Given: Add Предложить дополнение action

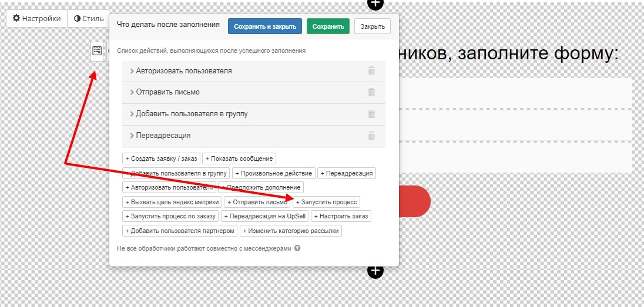Looking at the screenshot, I should pos(261,188).
